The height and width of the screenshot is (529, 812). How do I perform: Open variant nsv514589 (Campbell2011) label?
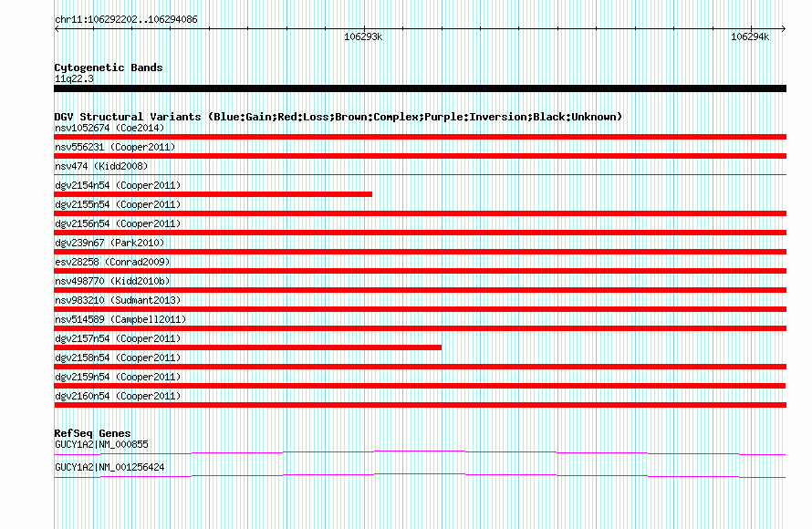click(120, 319)
